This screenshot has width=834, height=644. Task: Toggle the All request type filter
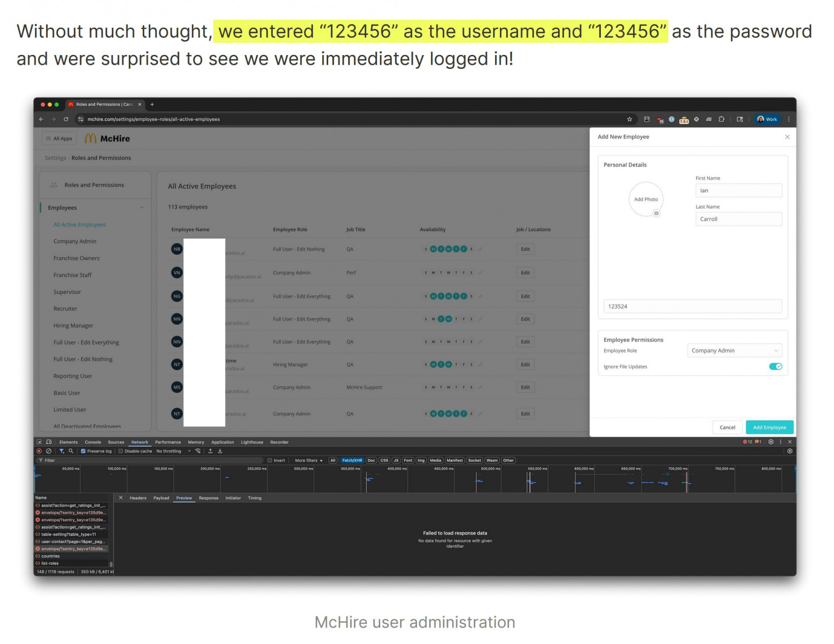point(333,460)
